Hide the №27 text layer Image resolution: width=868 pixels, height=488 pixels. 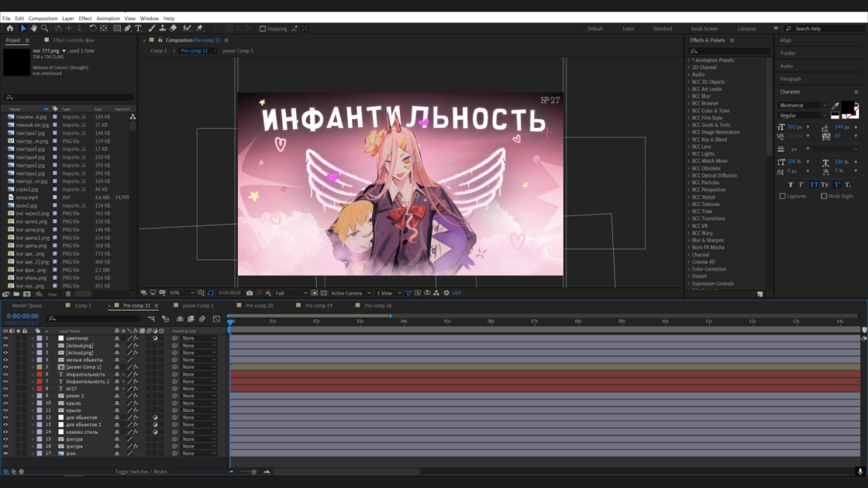pos(5,388)
